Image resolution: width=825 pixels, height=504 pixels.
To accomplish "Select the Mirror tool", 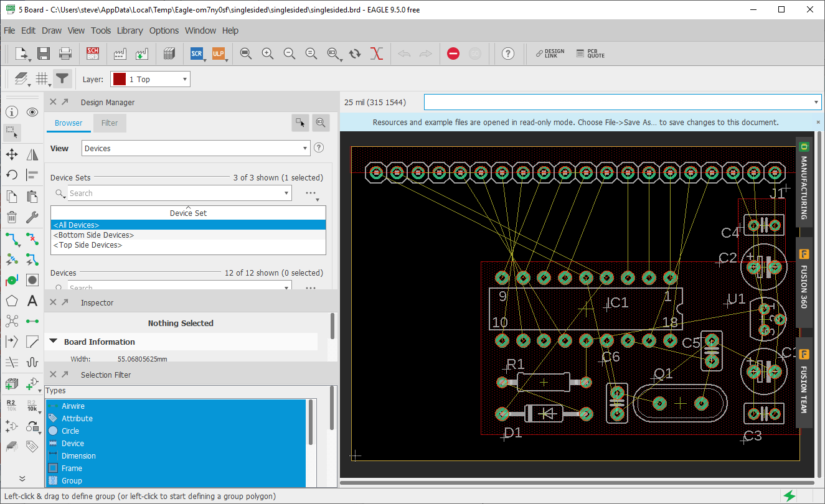I will 32,154.
